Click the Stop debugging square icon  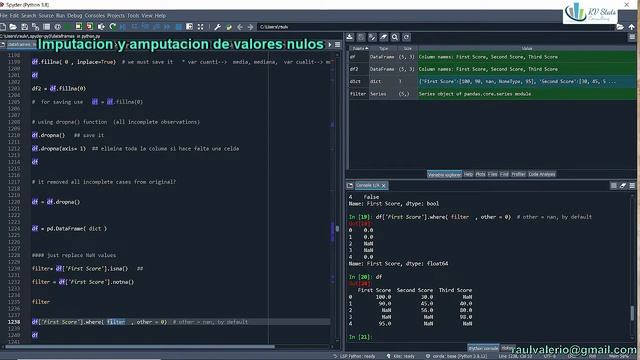(178, 27)
